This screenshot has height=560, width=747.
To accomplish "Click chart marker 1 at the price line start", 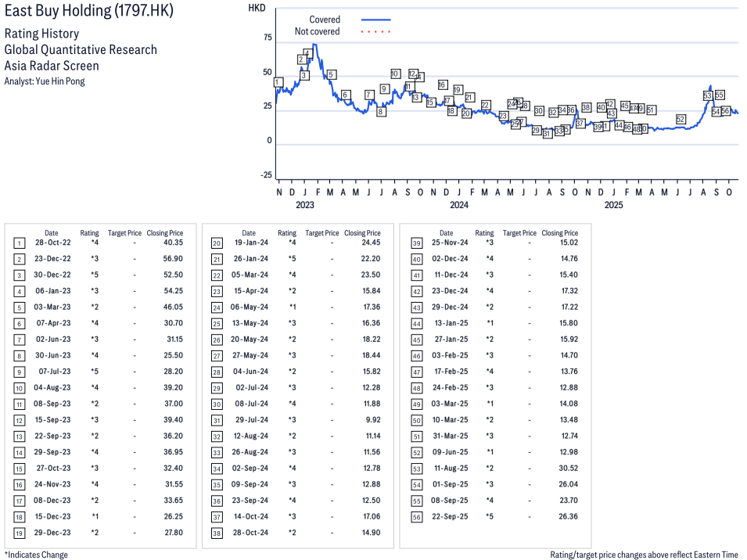I will pos(278,82).
